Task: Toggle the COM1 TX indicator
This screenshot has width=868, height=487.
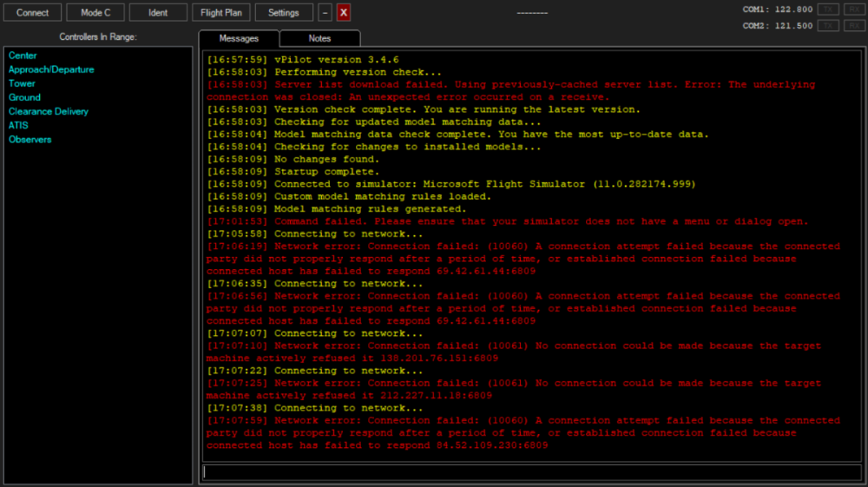Action: click(829, 9)
